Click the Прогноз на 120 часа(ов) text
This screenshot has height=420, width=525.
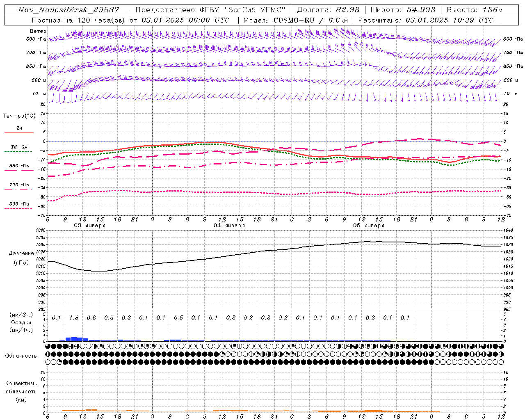(x=79, y=20)
